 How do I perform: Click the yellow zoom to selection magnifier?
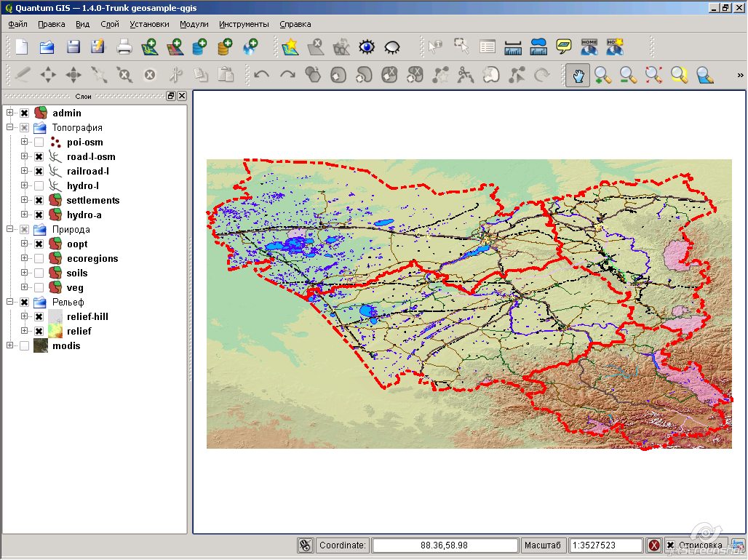tap(680, 75)
